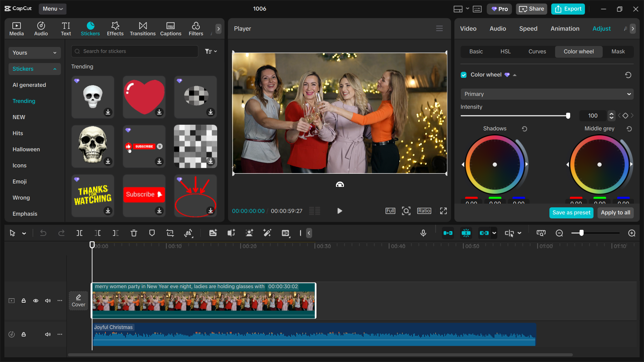
Task: Click the Shadows color wheel center point
Action: coord(495,164)
